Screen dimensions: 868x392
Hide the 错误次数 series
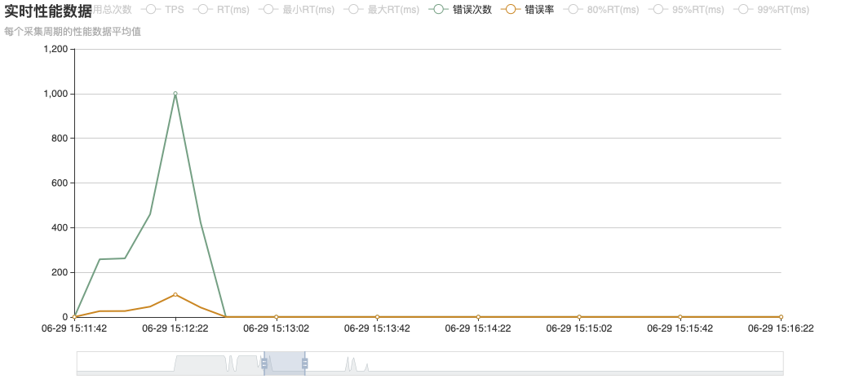472,10
